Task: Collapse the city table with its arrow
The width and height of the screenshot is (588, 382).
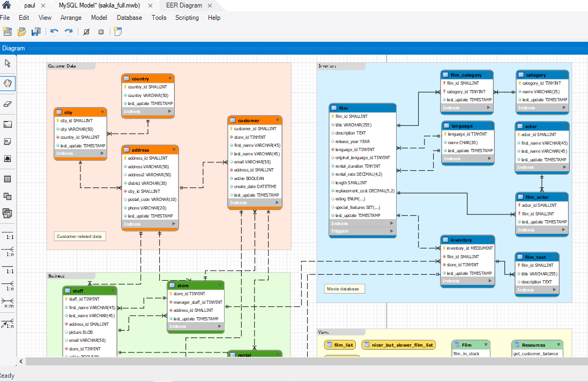Action: click(x=102, y=112)
